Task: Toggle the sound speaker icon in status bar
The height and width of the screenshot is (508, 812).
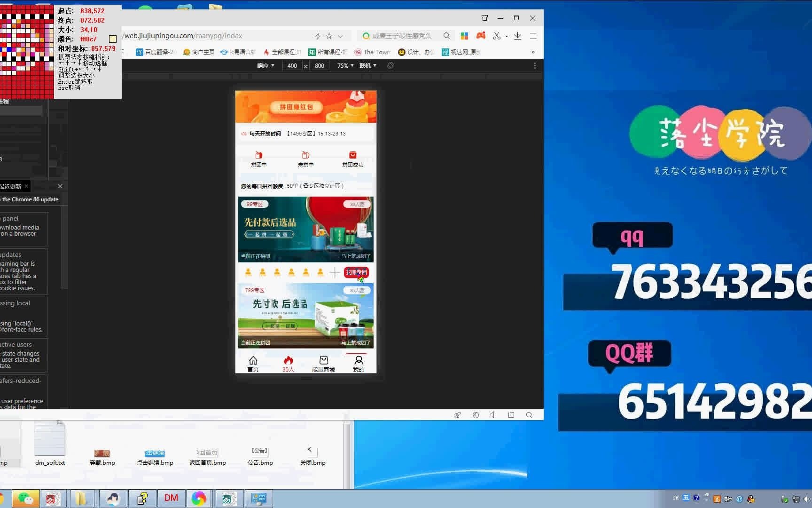Action: (493, 415)
